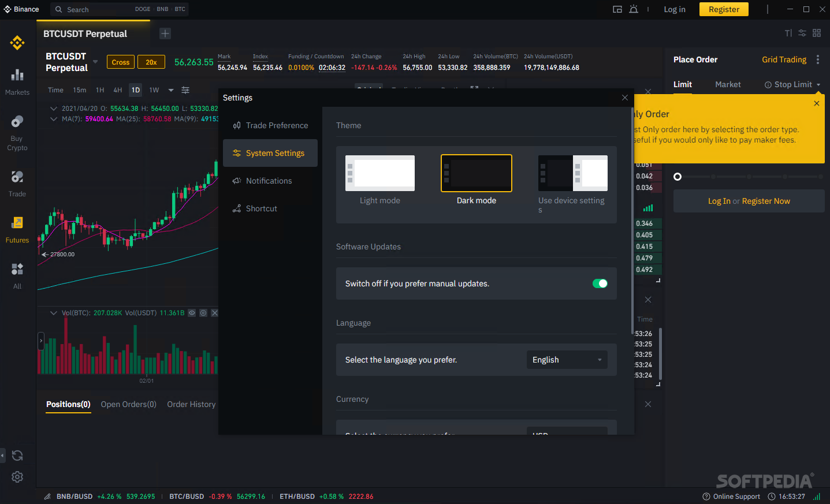Viewport: 830px width, 504px height.
Task: Open the chart indicator settings icon
Action: coord(185,90)
